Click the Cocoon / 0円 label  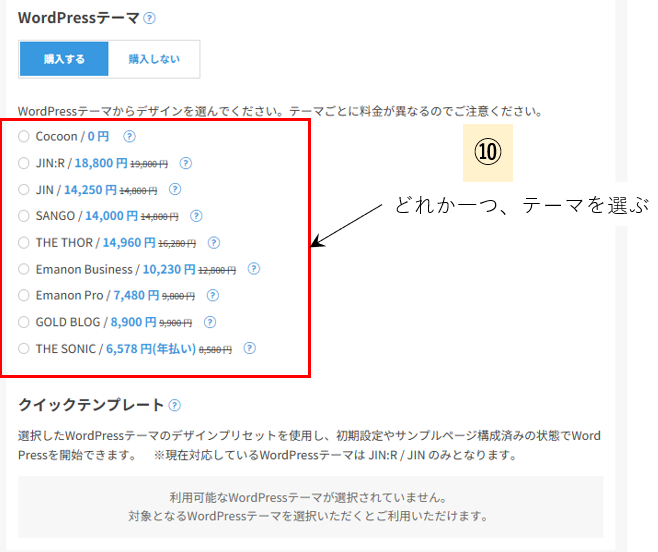pos(72,136)
